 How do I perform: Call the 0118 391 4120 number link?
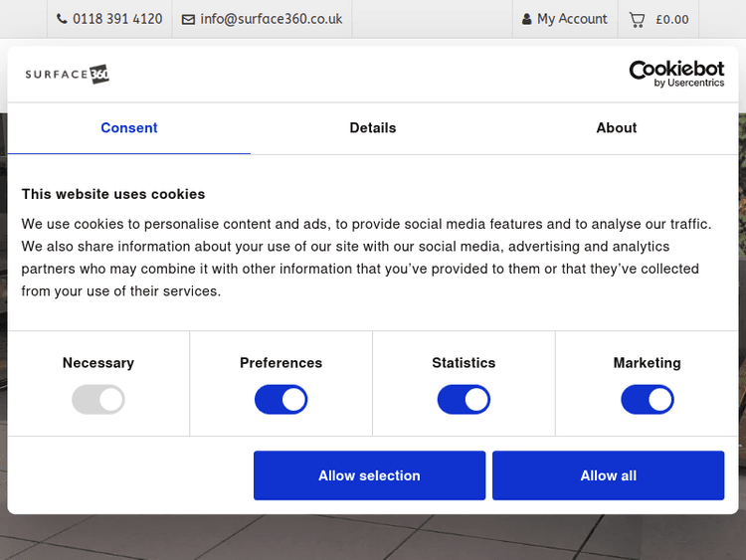[117, 19]
